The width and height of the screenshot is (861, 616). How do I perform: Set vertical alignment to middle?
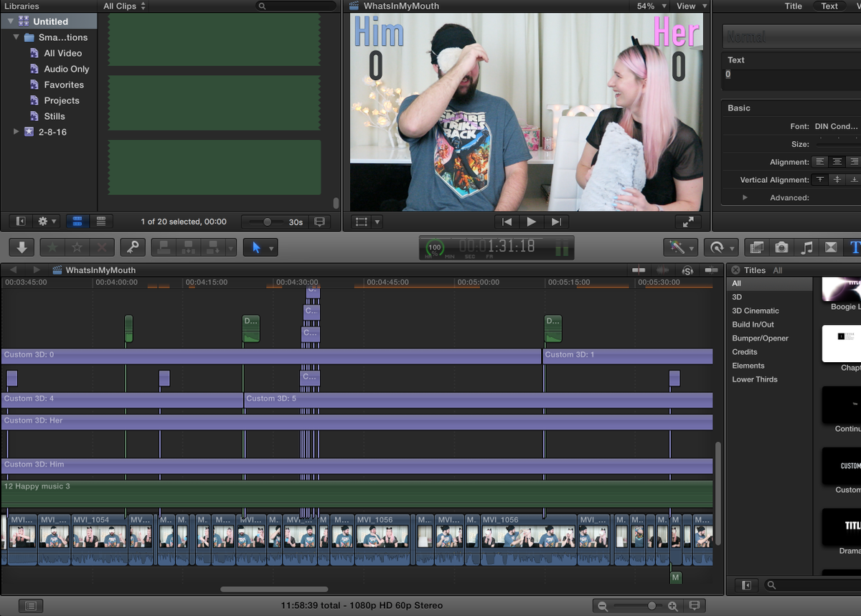point(837,180)
